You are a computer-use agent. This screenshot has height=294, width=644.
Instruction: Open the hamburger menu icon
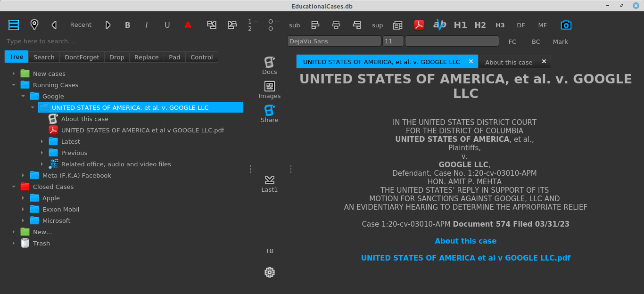14,25
